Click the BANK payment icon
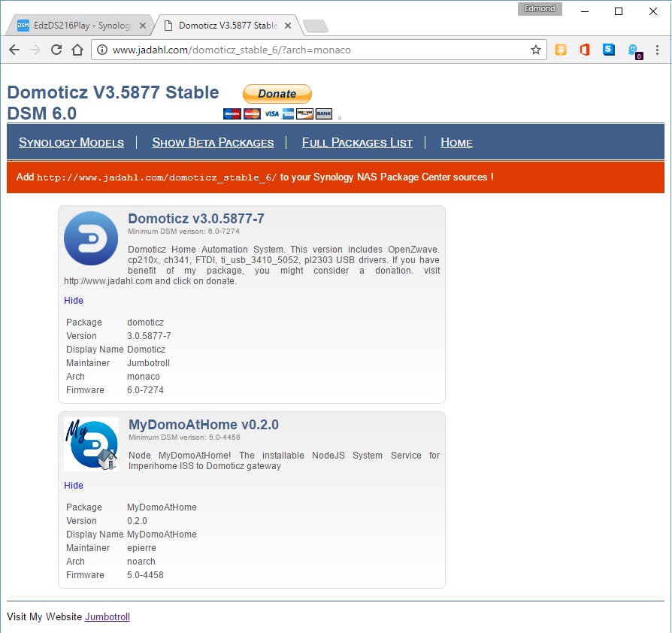The height and width of the screenshot is (633, 672). coord(324,114)
